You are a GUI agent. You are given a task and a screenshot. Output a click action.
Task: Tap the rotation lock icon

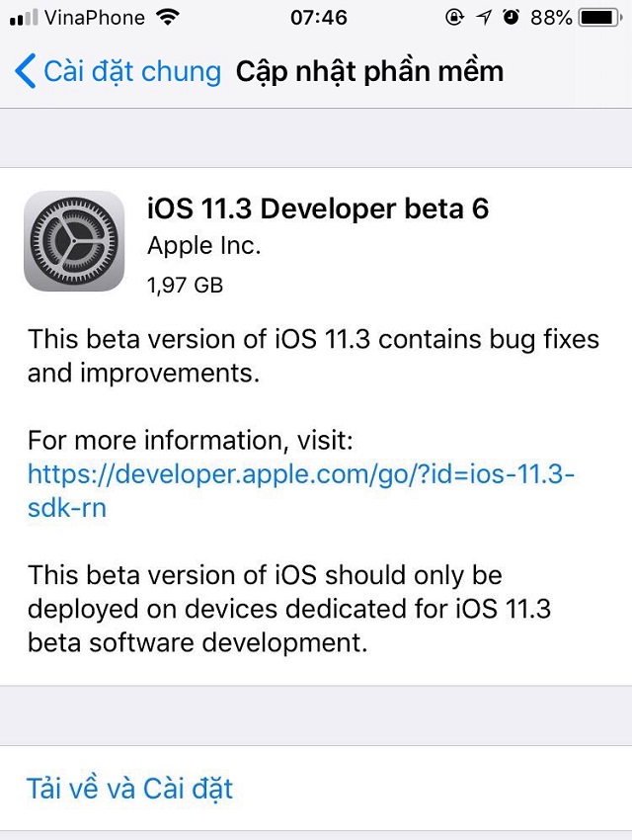(x=454, y=18)
